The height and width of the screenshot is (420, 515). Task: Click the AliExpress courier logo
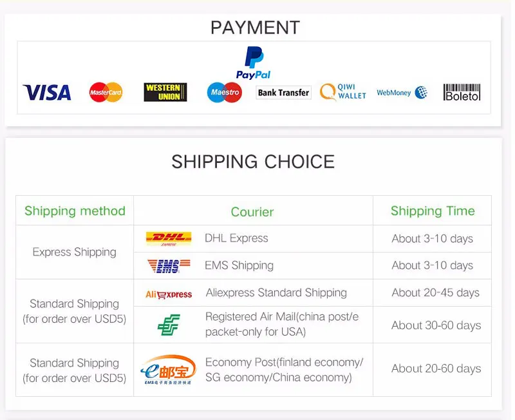click(169, 294)
